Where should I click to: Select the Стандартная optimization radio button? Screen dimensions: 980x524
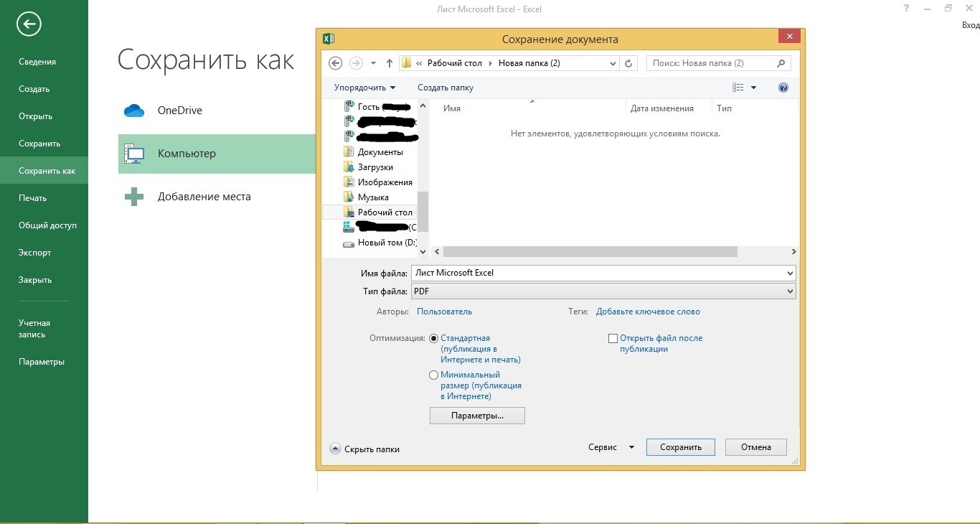click(x=433, y=339)
